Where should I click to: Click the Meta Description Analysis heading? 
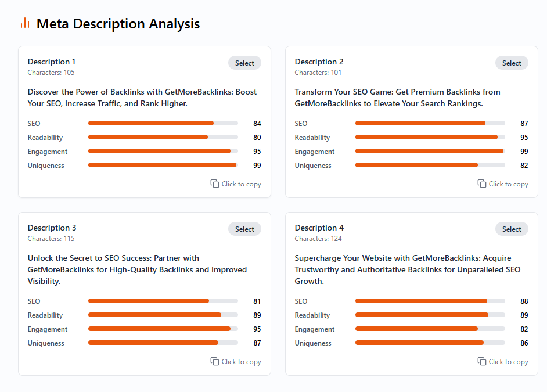click(x=118, y=24)
